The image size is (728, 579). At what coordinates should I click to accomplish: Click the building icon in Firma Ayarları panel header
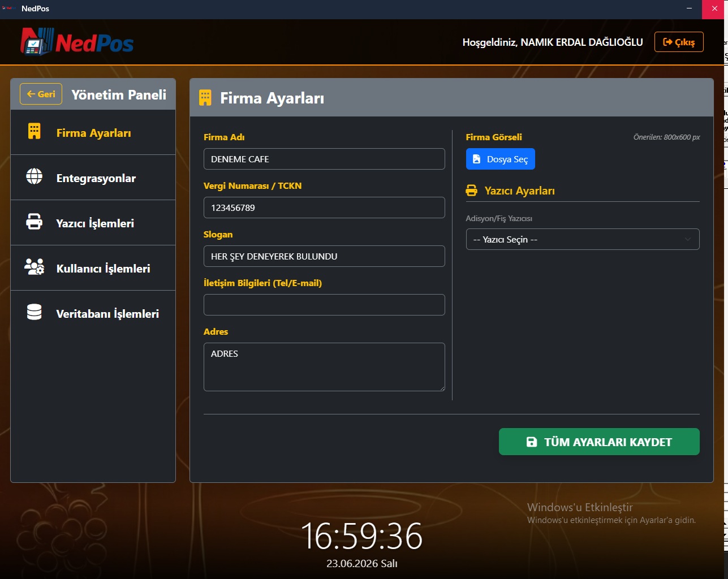(x=205, y=98)
